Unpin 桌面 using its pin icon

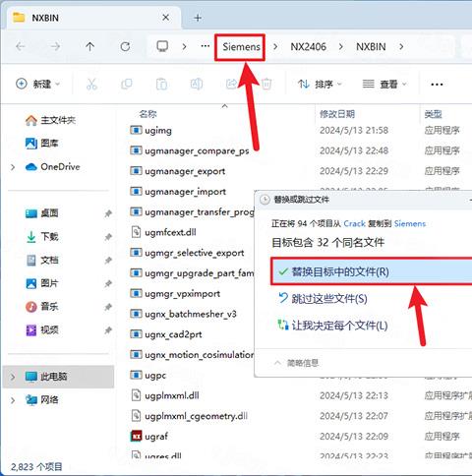tap(108, 213)
